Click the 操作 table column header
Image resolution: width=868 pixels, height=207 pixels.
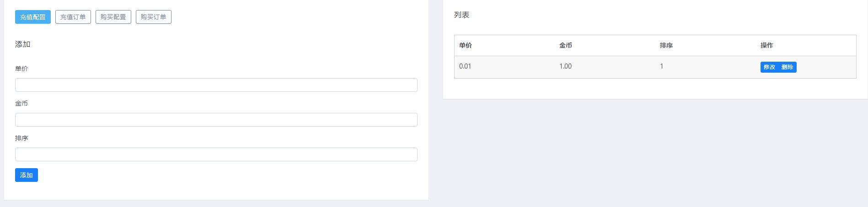coord(767,45)
